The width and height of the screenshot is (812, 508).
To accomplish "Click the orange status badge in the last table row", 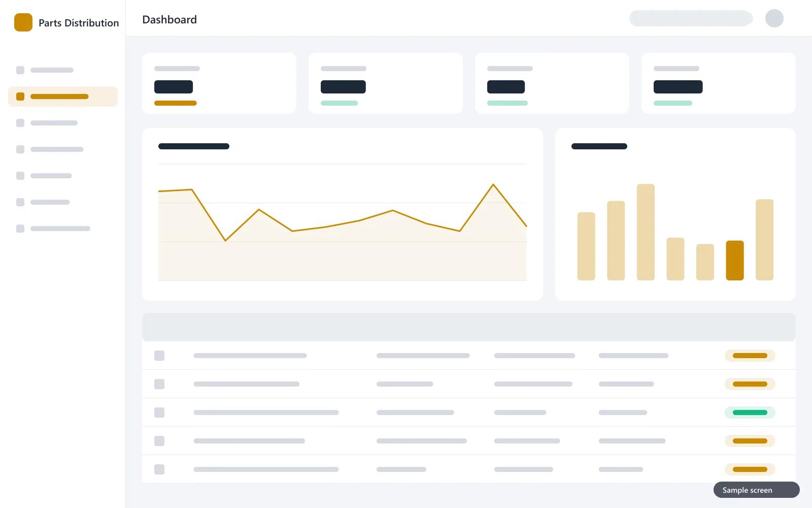I will coord(750,469).
